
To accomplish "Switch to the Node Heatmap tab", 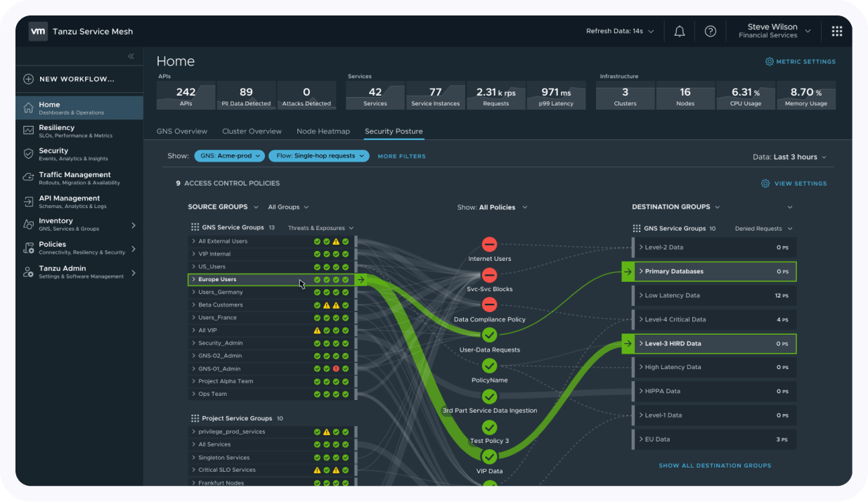I will (323, 131).
